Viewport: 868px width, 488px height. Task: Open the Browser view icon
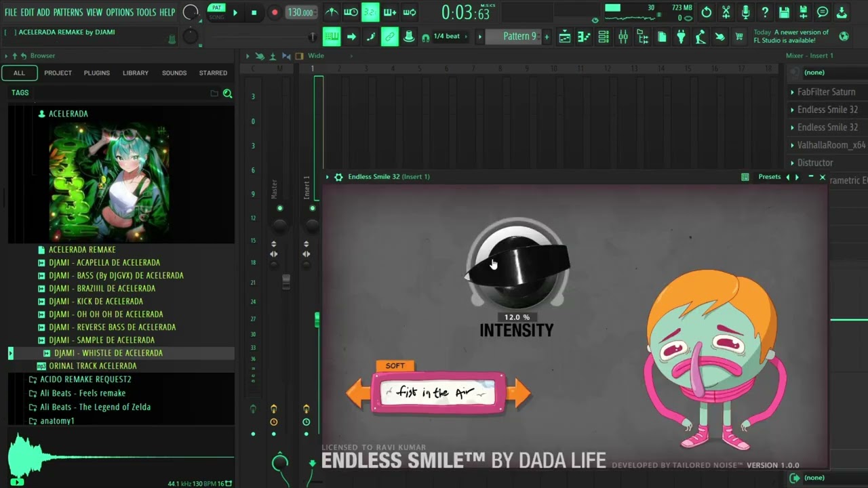pos(643,37)
